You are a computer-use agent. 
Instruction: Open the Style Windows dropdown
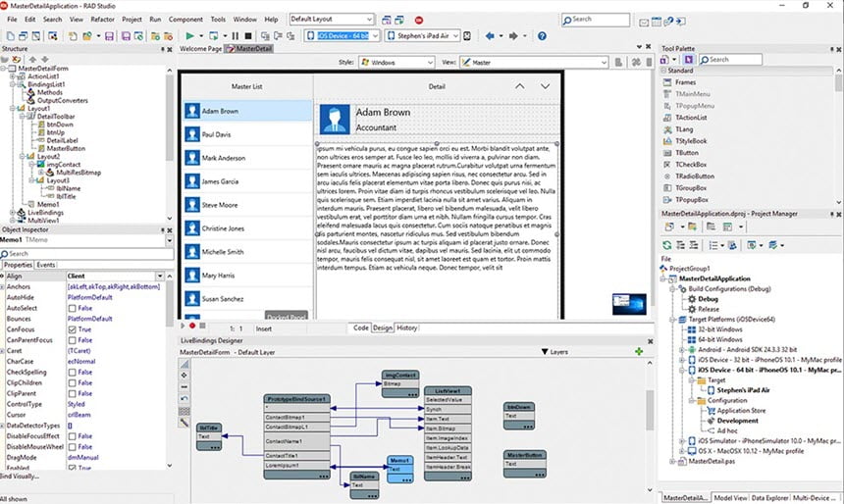(430, 63)
